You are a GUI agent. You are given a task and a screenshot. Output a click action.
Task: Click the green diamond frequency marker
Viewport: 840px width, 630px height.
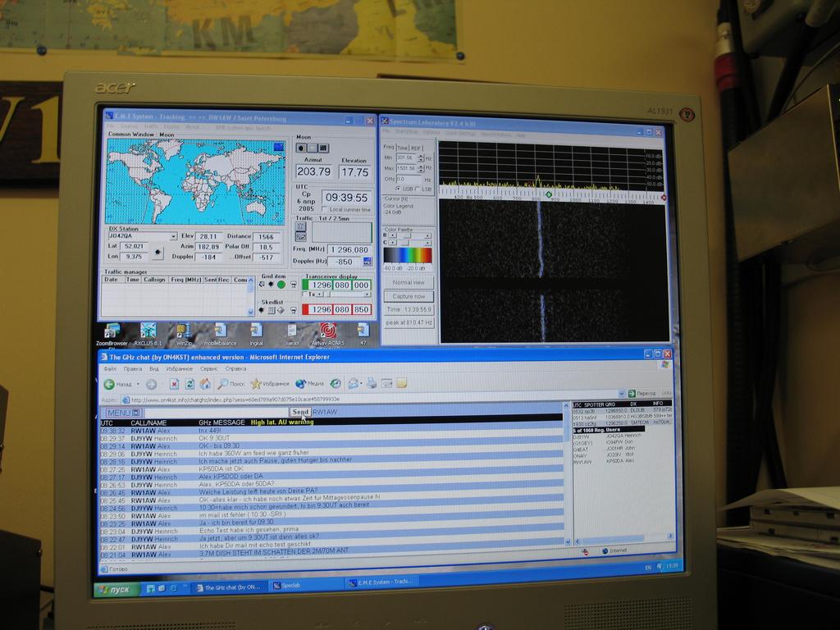click(548, 194)
